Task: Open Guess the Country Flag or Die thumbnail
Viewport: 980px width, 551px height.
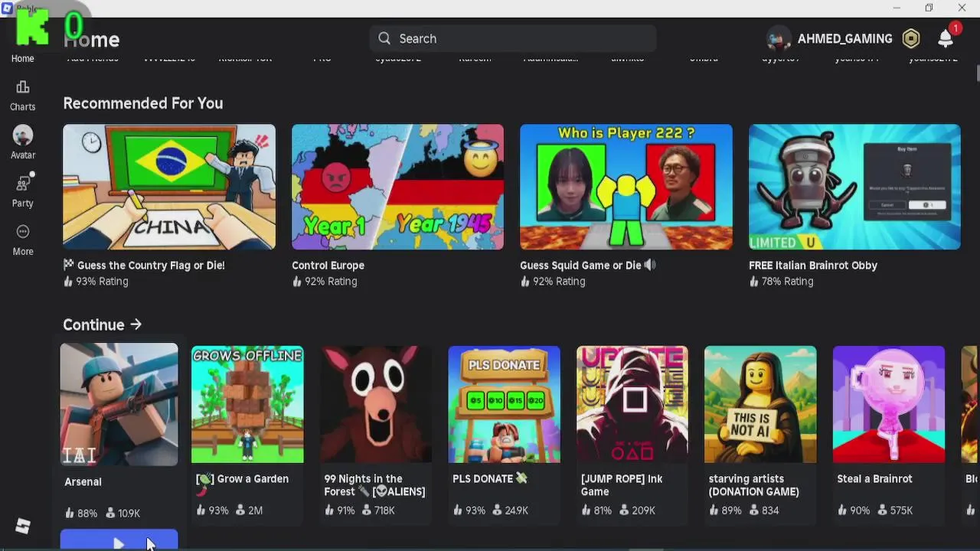Action: pyautogui.click(x=169, y=187)
